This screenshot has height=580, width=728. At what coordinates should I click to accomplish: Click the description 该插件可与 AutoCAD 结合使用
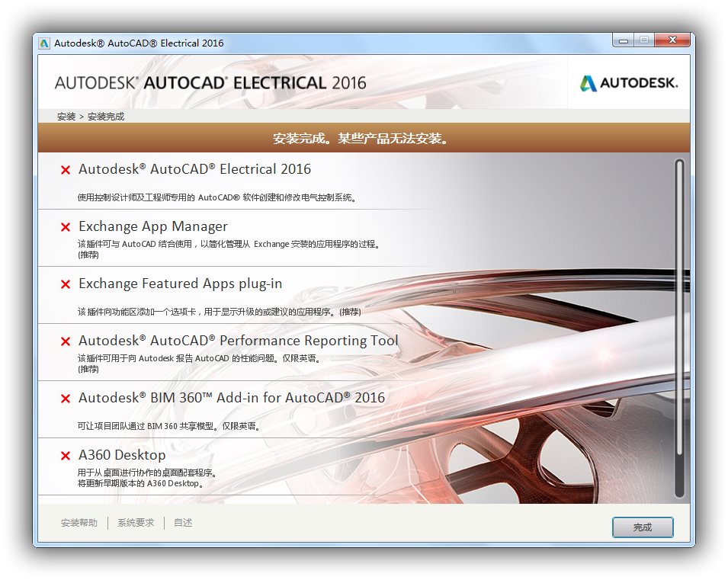(x=229, y=249)
